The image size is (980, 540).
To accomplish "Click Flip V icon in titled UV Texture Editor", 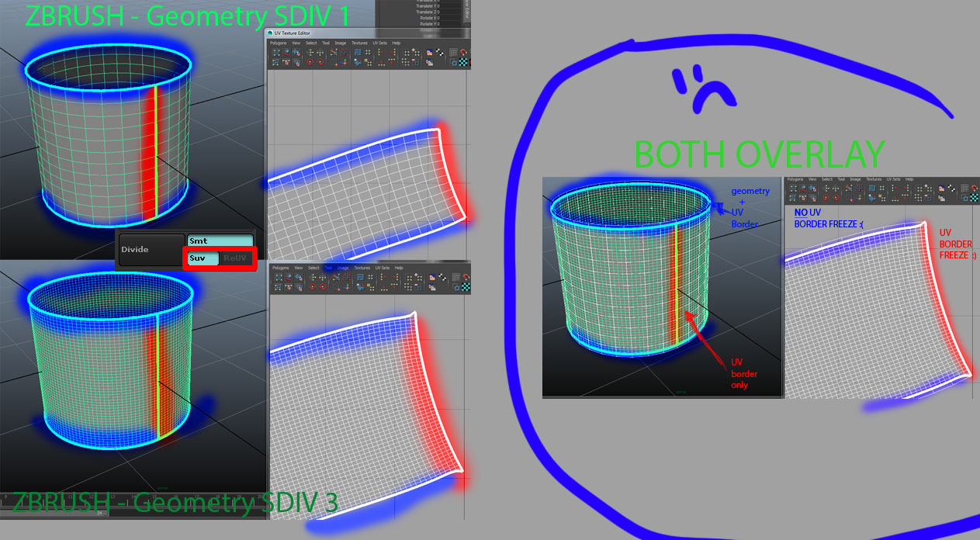I will click(x=320, y=53).
